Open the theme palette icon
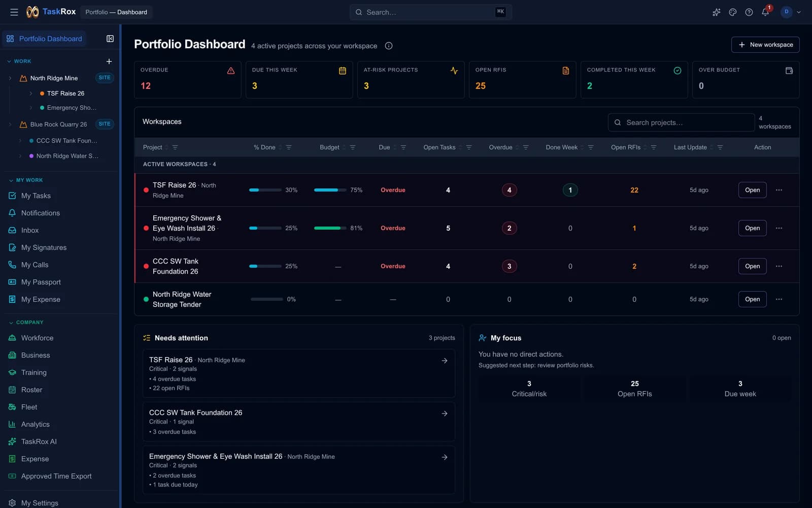 [732, 12]
